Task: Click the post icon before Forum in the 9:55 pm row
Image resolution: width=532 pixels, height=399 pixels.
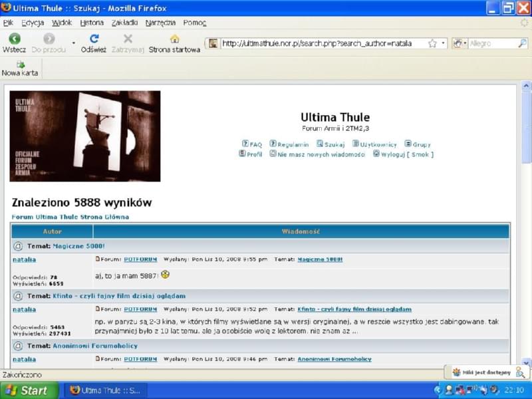Action: (x=98, y=259)
